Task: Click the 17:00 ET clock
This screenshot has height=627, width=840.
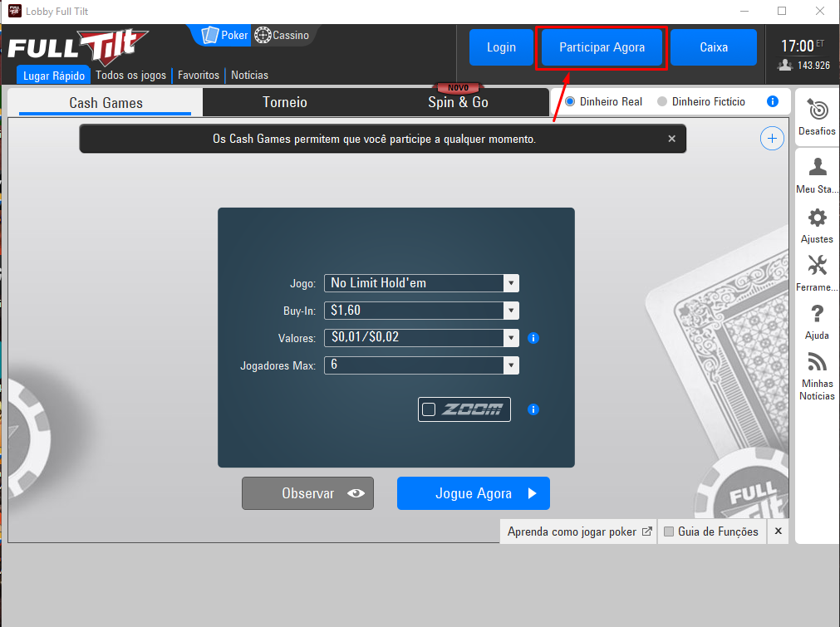Action: click(x=802, y=46)
